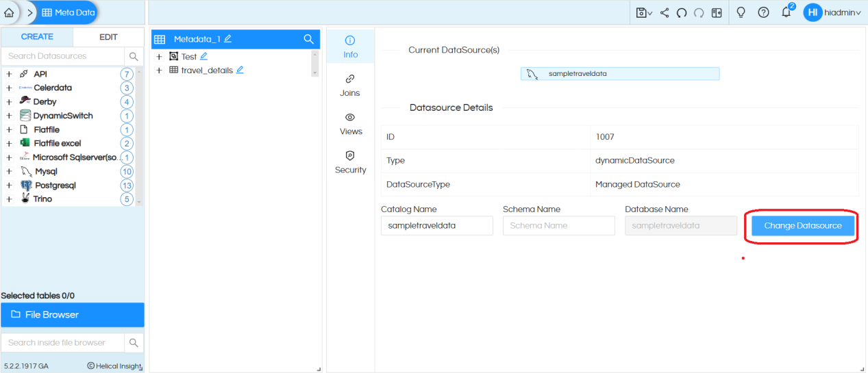The height and width of the screenshot is (373, 868).
Task: Expand the travel_details table node
Action: click(159, 70)
